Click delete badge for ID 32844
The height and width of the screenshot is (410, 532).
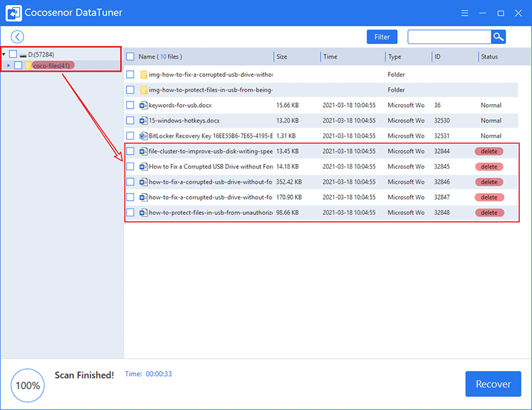(x=489, y=151)
